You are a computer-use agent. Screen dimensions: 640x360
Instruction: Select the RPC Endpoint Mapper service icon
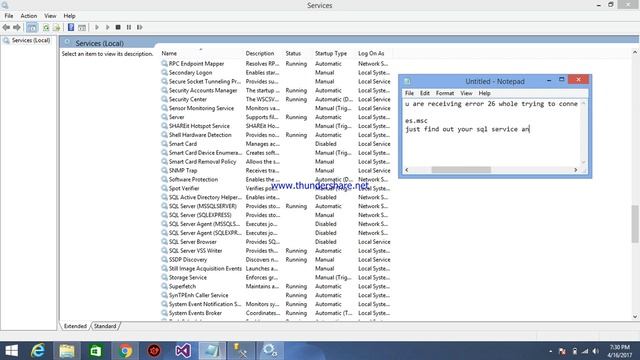[x=164, y=64]
